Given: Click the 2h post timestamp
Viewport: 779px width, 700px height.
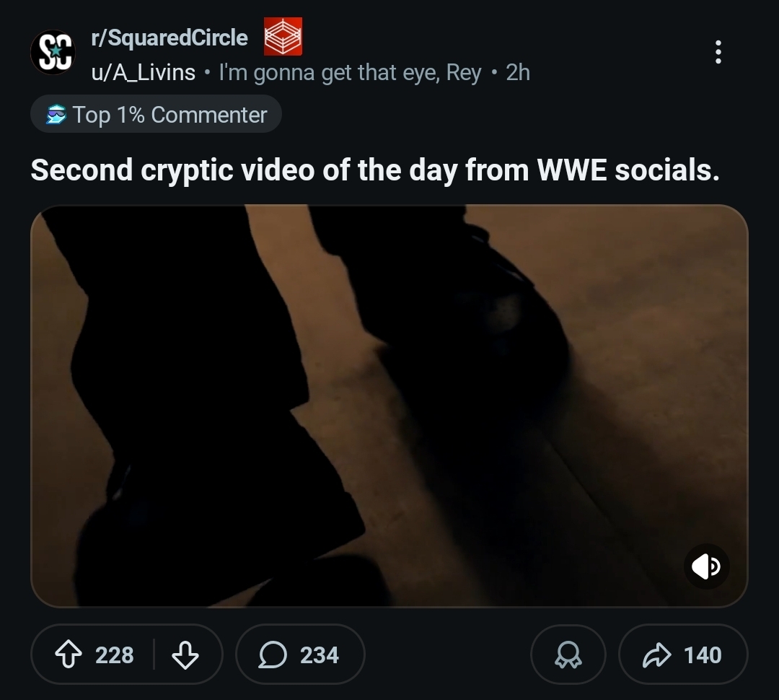Looking at the screenshot, I should pos(518,72).
